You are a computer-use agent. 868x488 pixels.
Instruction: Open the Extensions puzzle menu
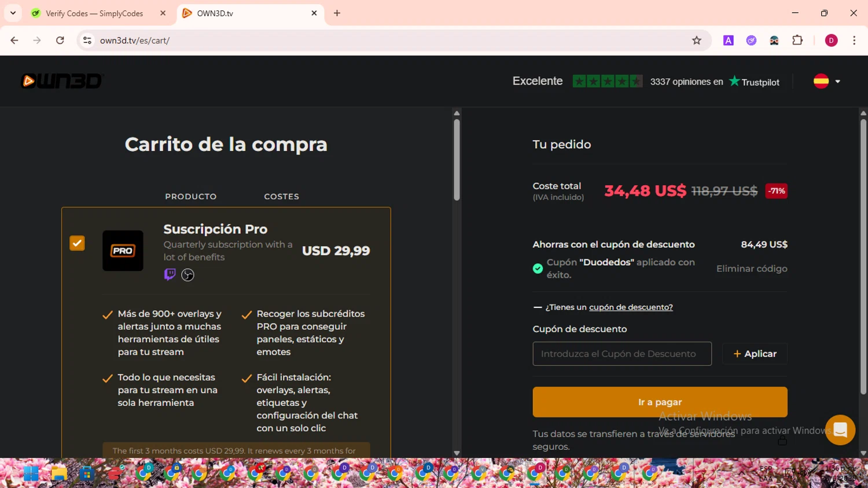click(x=797, y=41)
